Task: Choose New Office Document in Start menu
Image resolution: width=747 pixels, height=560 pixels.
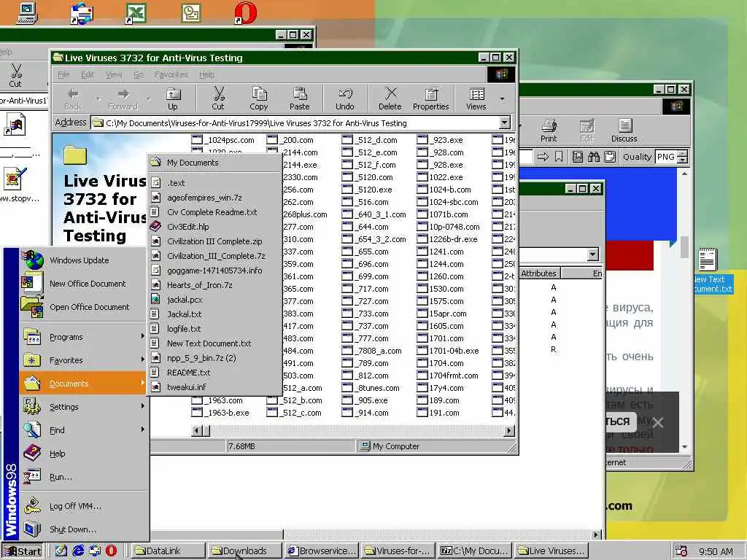Action: point(88,284)
